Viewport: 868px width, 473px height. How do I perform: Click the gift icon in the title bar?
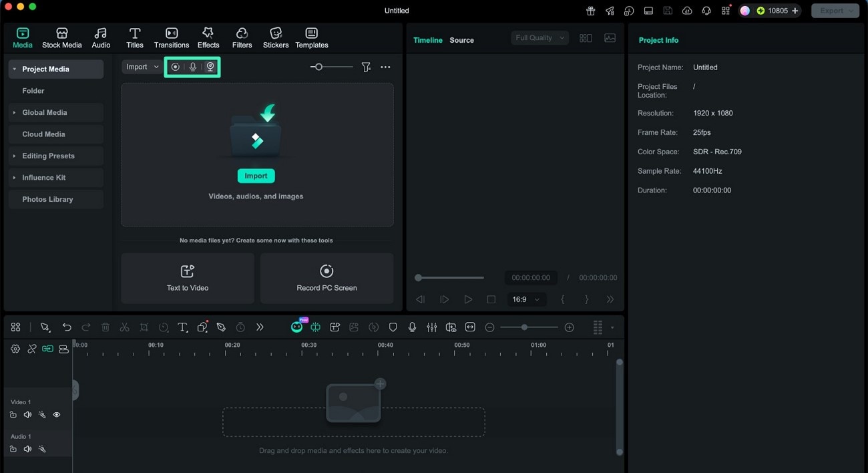591,11
